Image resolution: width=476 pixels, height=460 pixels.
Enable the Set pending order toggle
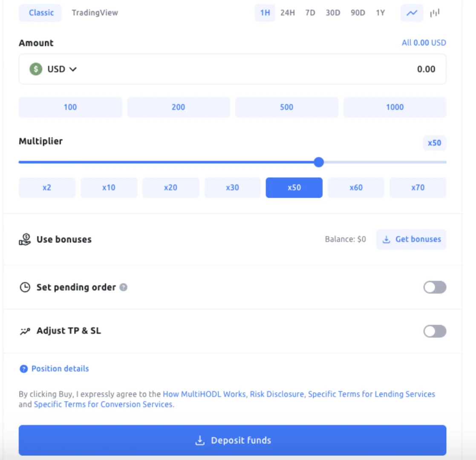click(435, 287)
